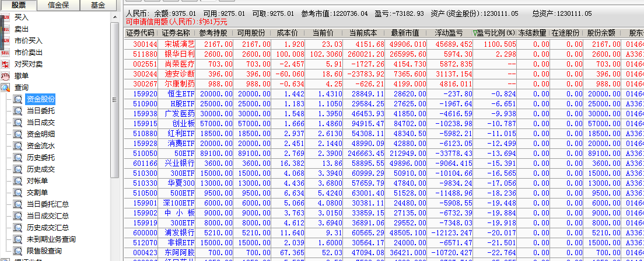Open 交割单 query
The height and width of the screenshot is (261, 644).
[37, 192]
